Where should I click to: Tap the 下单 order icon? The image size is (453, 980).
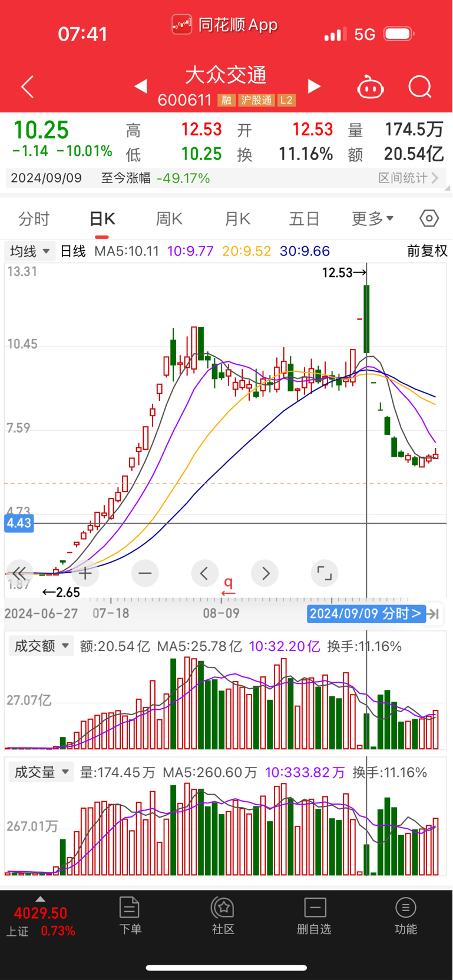click(130, 916)
